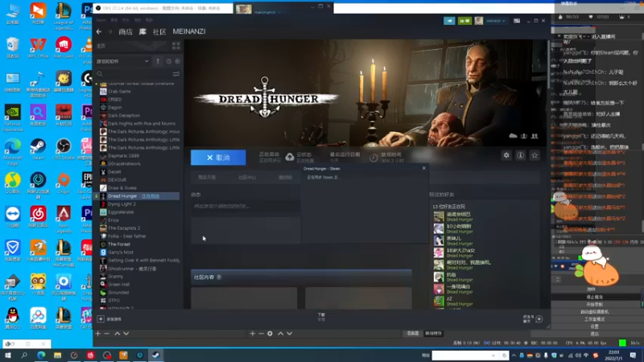The height and width of the screenshot is (362, 644).
Task: Open the 社区 community tab in Steam
Action: click(159, 31)
